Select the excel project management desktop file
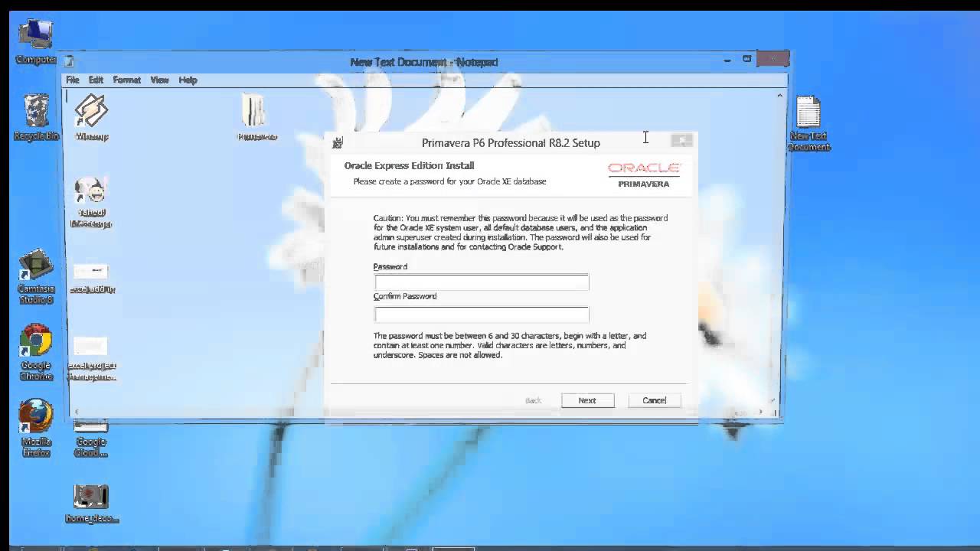This screenshot has height=551, width=980. [91, 360]
